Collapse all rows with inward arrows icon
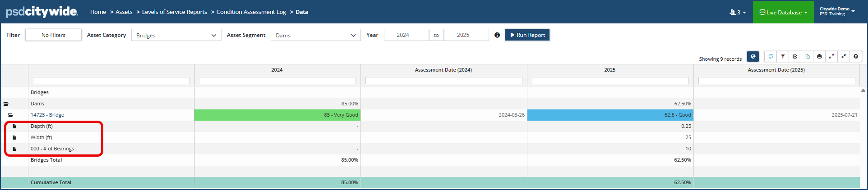Viewport: 868px width, 190px height. point(844,57)
